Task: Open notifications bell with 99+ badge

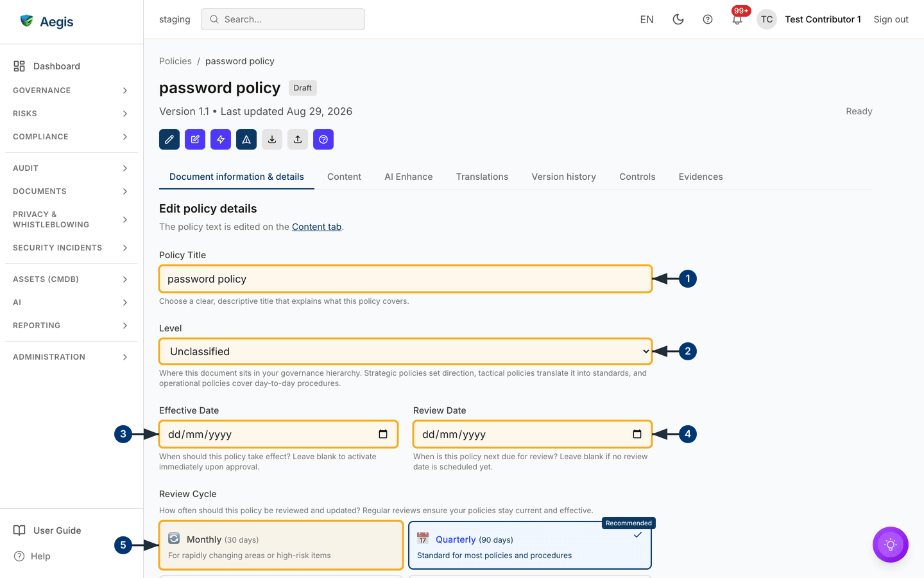Action: 737,19
